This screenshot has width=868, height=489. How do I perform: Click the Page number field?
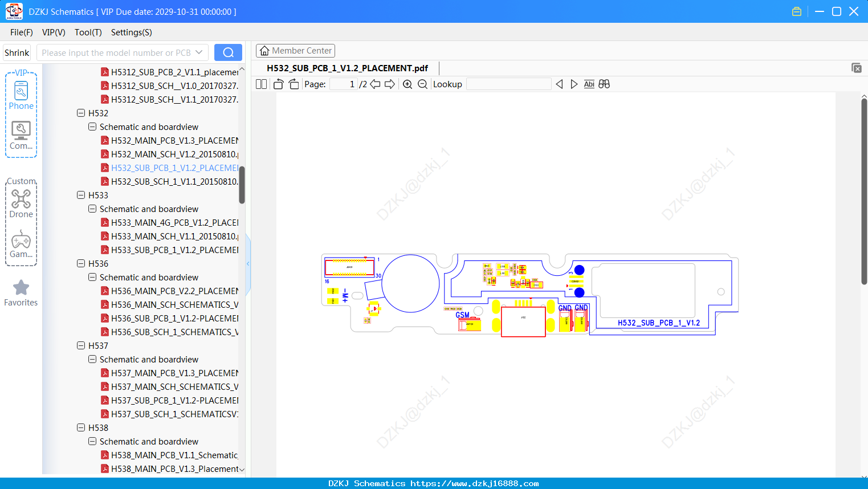tap(344, 84)
